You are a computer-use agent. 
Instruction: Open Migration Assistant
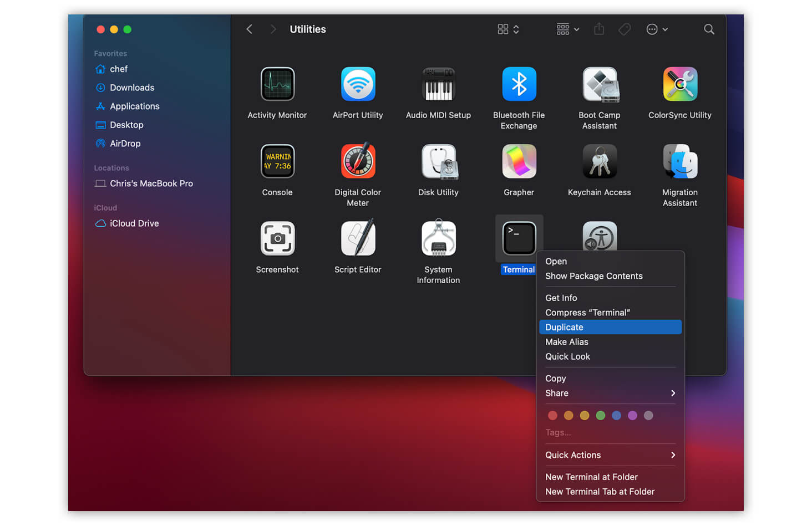(680, 161)
